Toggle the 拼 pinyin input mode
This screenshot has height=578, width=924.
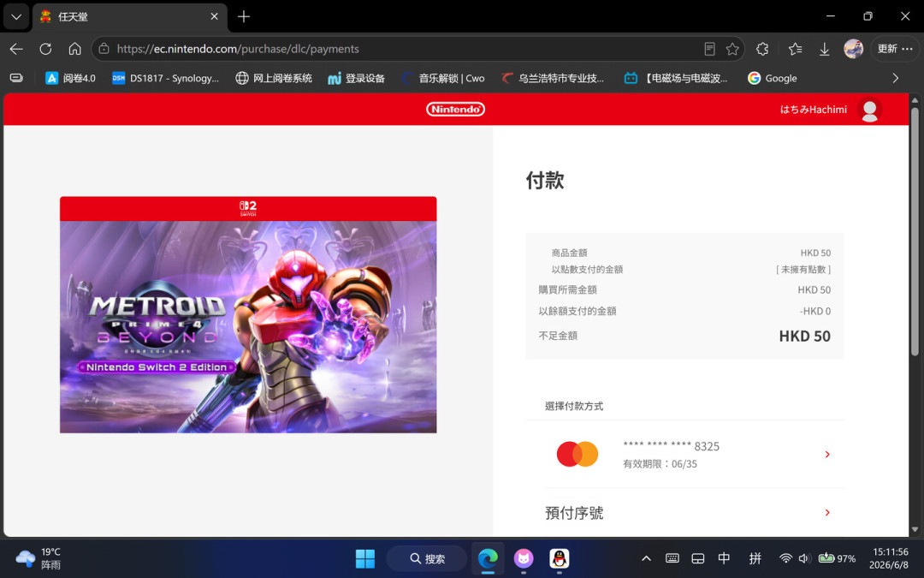click(755, 558)
